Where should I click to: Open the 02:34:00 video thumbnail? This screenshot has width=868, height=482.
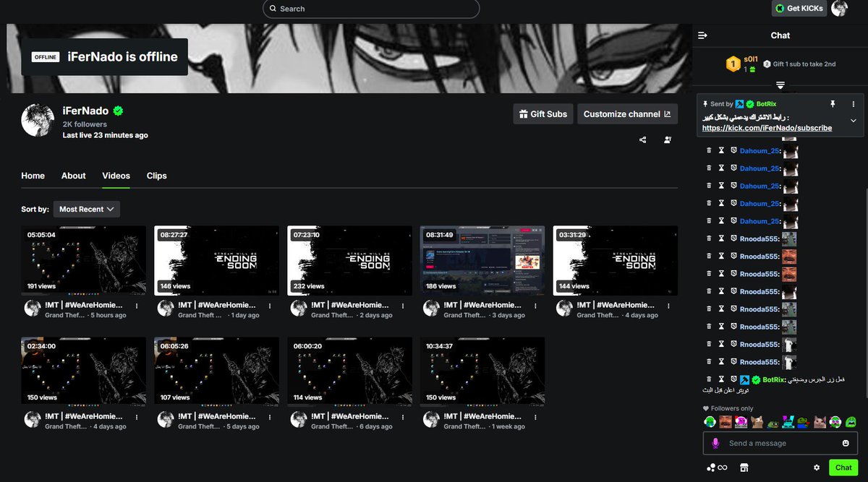coord(83,371)
